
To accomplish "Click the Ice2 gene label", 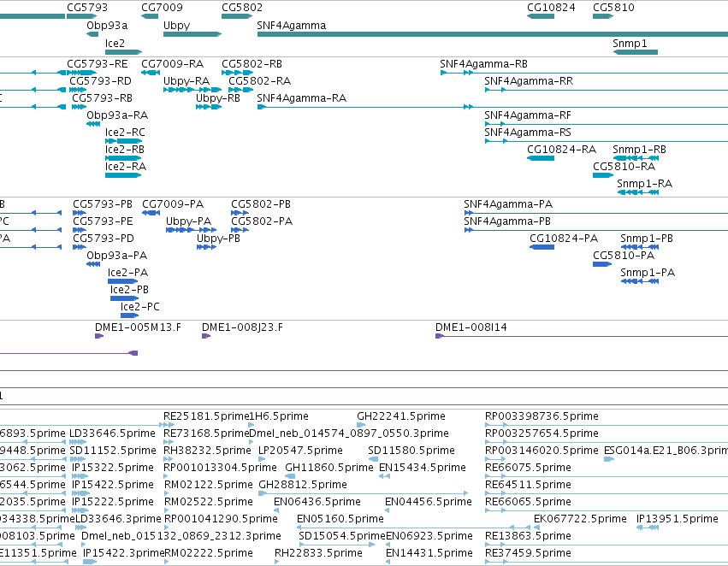I will (x=115, y=43).
